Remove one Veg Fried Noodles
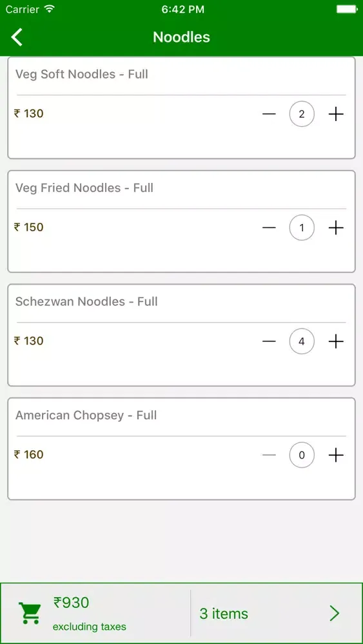The height and width of the screenshot is (644, 363). (x=269, y=227)
